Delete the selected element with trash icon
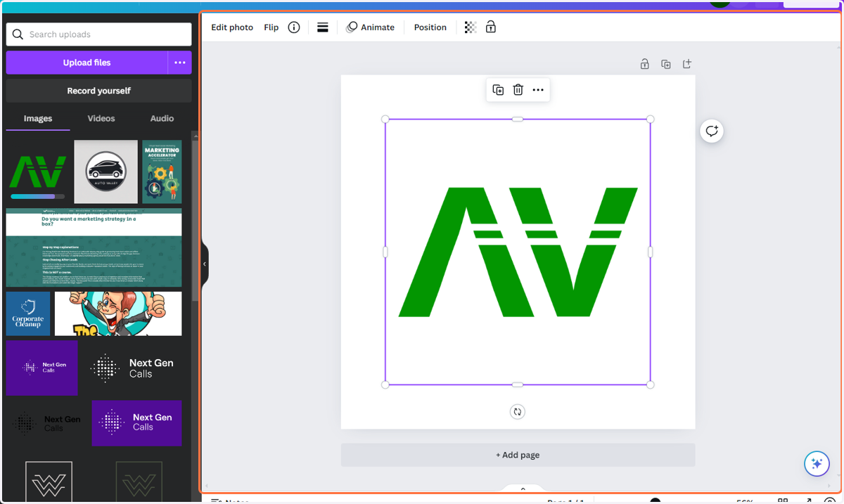This screenshot has height=504, width=844. coord(518,90)
